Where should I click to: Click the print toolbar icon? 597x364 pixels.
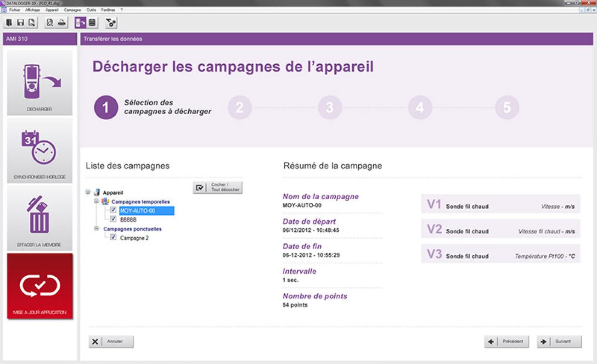[x=62, y=22]
